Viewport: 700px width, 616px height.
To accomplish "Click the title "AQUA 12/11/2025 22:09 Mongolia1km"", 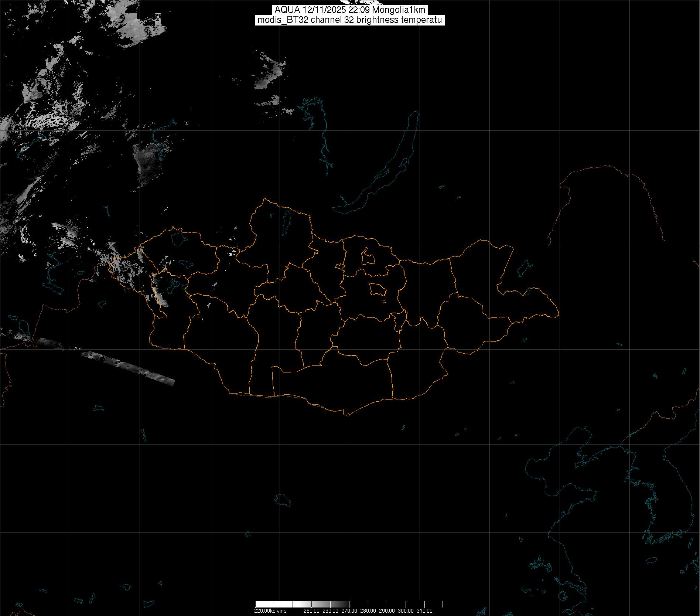I will pos(350,10).
